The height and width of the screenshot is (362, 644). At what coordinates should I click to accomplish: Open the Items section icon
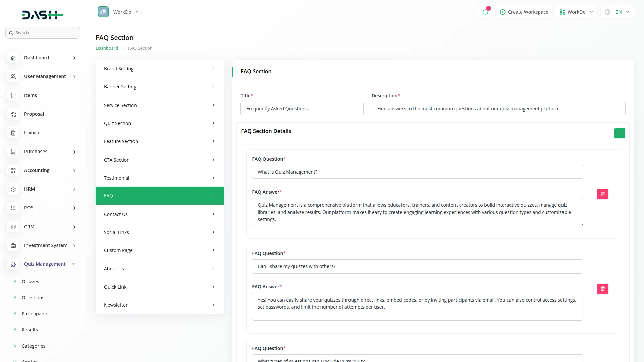pyautogui.click(x=13, y=95)
